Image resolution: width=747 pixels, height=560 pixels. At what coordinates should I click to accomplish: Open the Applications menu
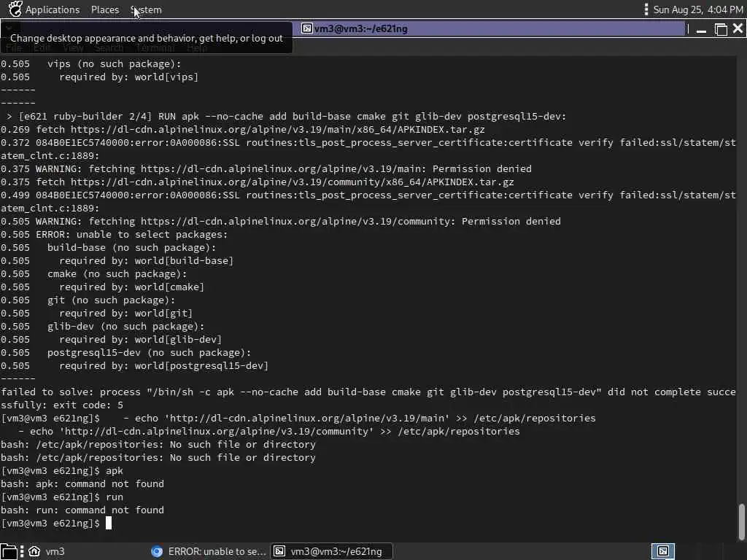pos(53,9)
